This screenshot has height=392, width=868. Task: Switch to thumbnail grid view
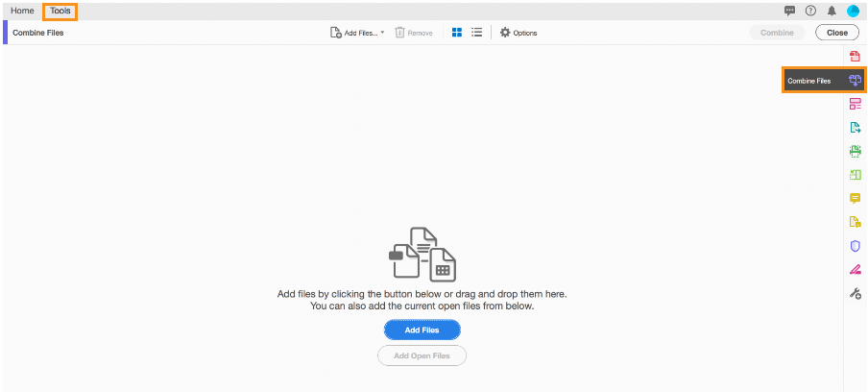pyautogui.click(x=457, y=33)
